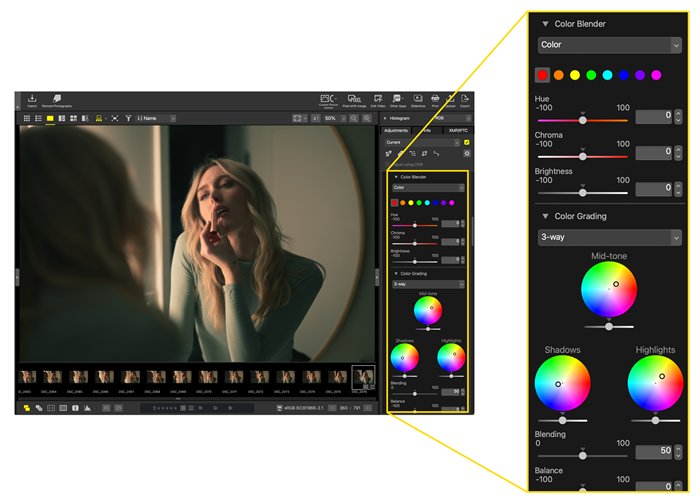The width and height of the screenshot is (700, 504).
Task: Open the 3-way dropdown in enlarged Color Grading
Action: tap(609, 237)
